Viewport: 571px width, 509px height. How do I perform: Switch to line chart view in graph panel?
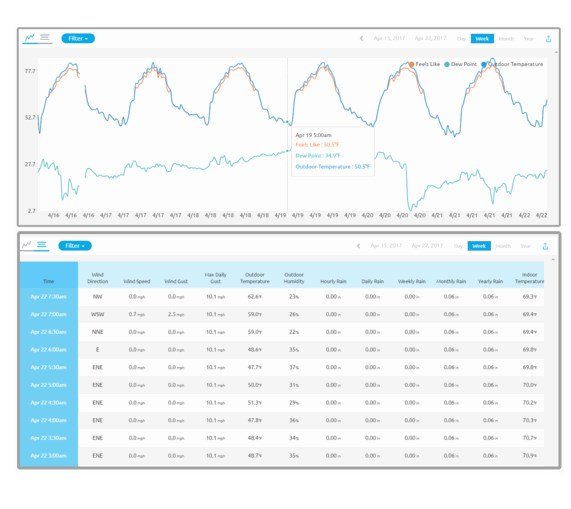pos(30,37)
